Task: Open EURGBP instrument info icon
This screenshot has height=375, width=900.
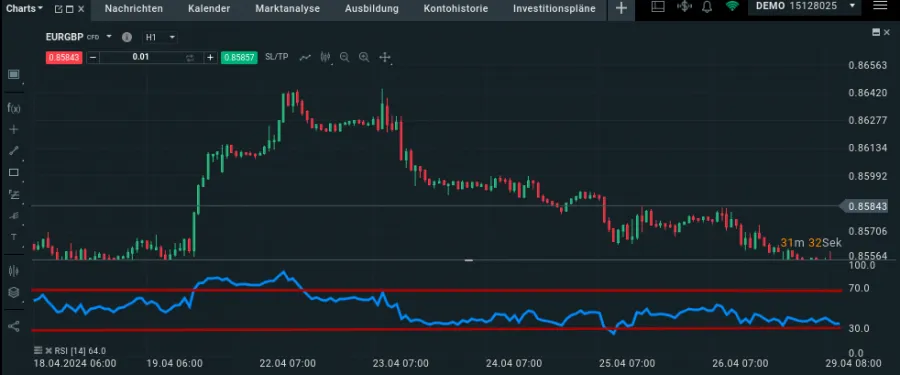Action: pos(127,37)
